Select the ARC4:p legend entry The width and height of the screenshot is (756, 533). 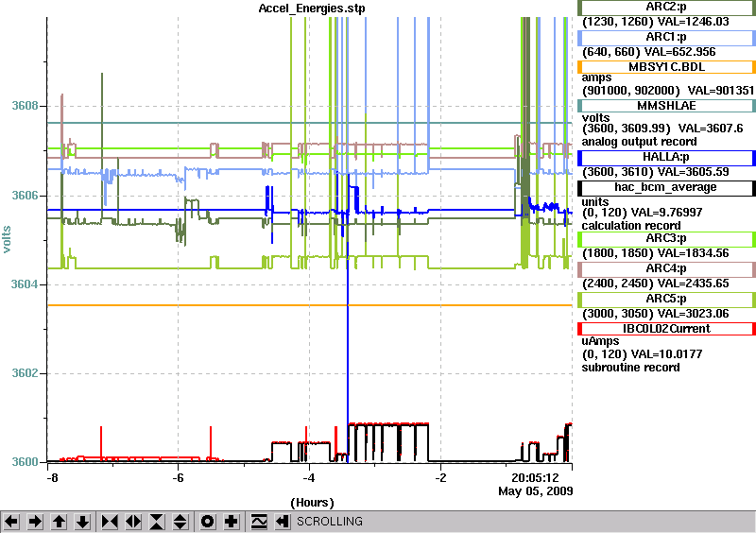[x=666, y=268]
